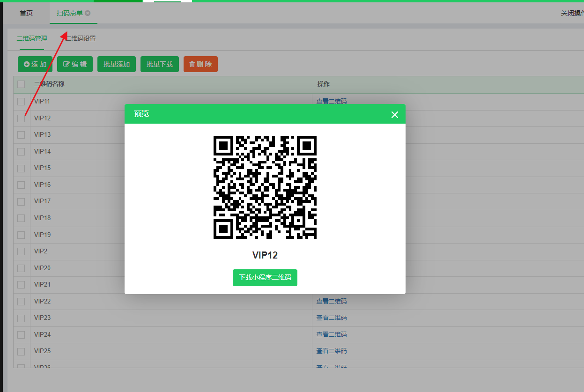
Task: Click the 添加 button
Action: tap(35, 64)
